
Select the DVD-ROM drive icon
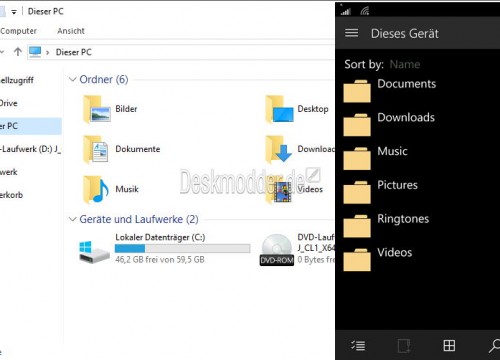click(277, 250)
